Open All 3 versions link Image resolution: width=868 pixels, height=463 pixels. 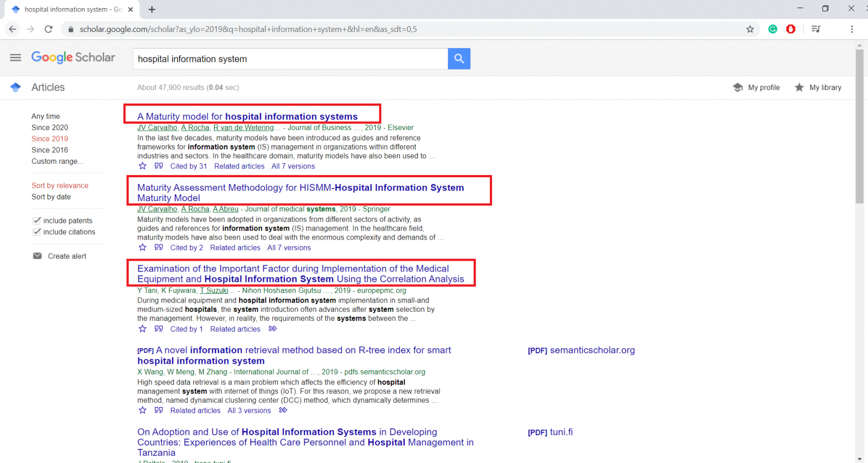pyautogui.click(x=249, y=410)
